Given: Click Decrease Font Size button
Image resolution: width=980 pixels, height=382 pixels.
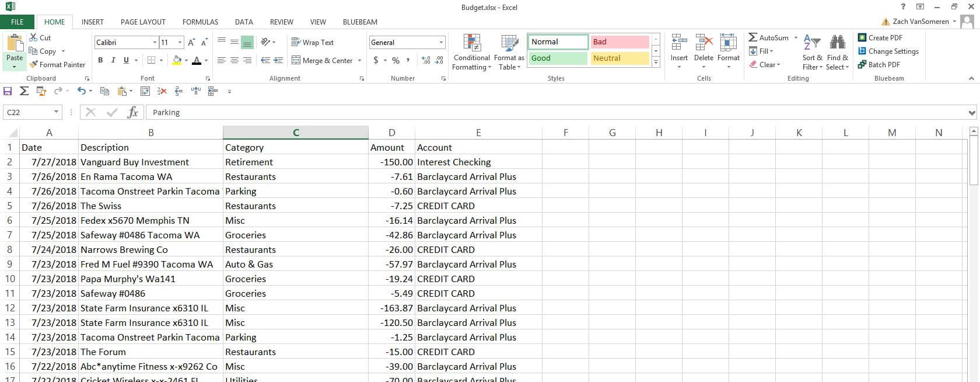Looking at the screenshot, I should pos(204,42).
